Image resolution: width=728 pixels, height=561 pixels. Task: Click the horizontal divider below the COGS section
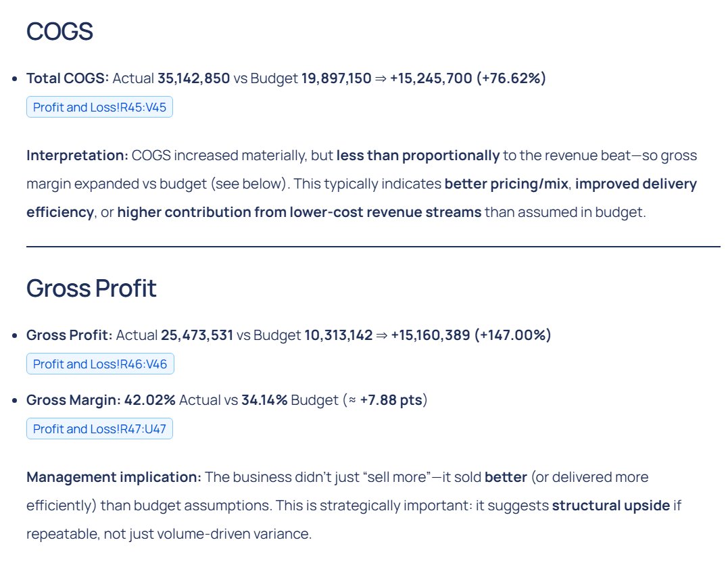373,247
